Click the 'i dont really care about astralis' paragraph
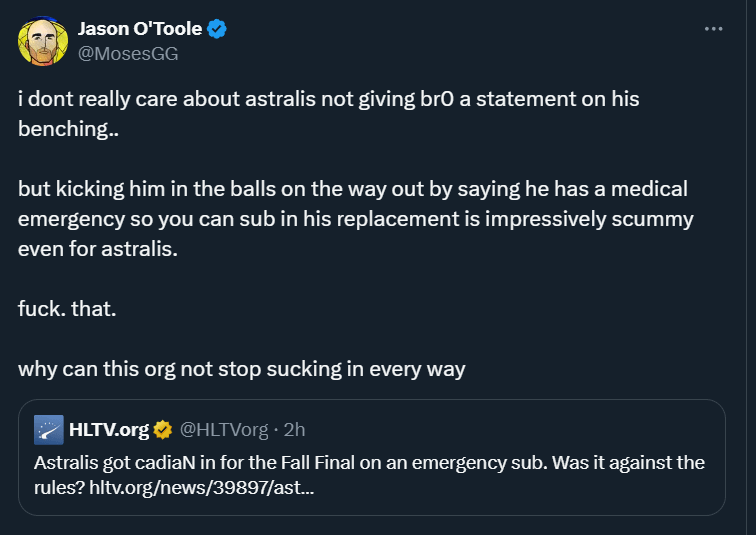Image resolution: width=756 pixels, height=535 pixels. click(328, 114)
